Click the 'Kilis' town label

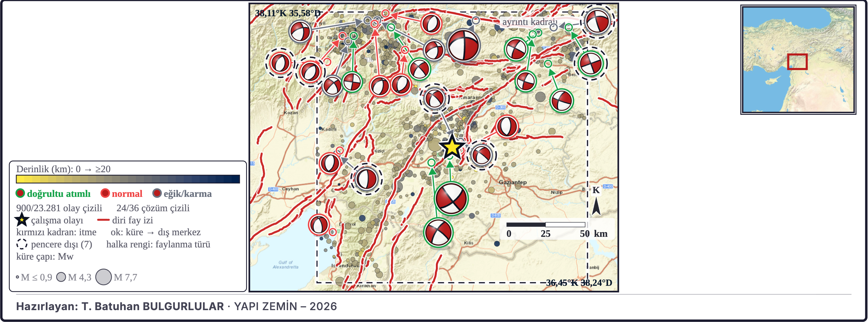click(469, 243)
